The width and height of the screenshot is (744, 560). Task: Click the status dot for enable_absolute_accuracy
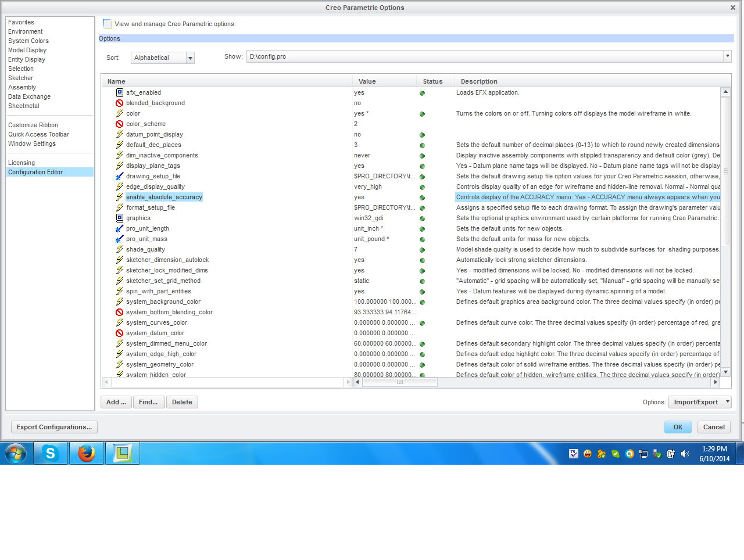[x=423, y=198]
